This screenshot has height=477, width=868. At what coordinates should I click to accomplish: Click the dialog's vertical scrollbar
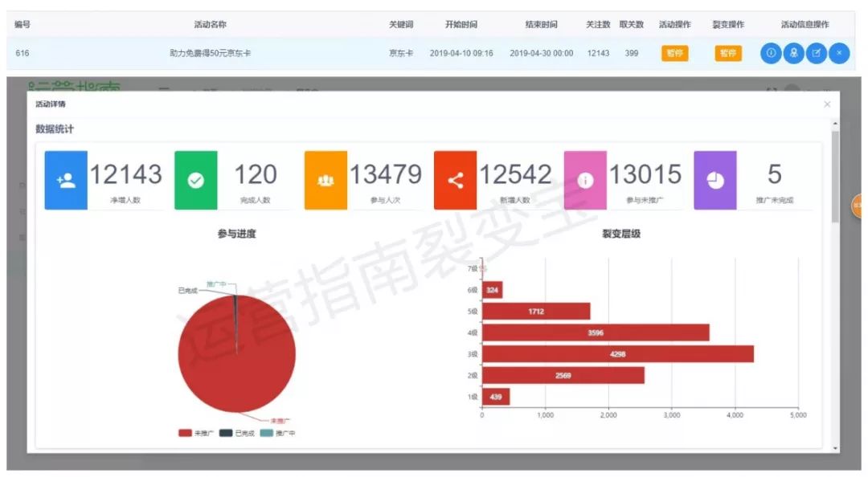tap(835, 177)
